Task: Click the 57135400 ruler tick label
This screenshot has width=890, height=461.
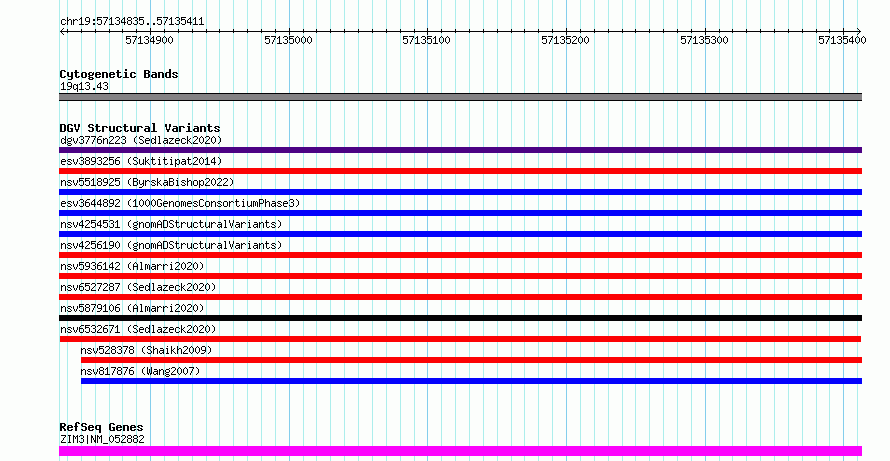Action: coord(842,40)
